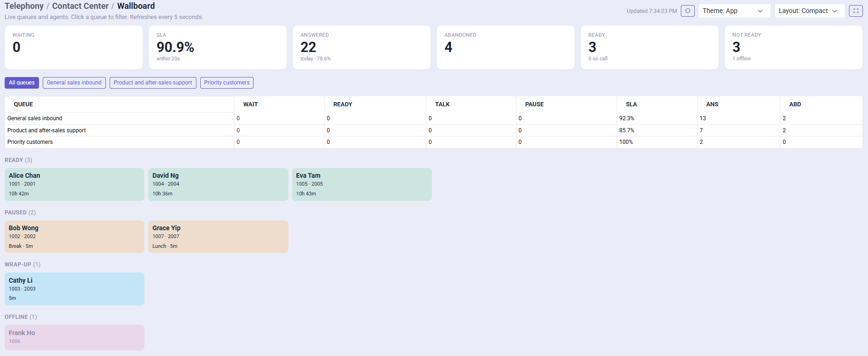Click the SLA 90.9% stat card
Screen dimensions: 868x356
coord(218,47)
